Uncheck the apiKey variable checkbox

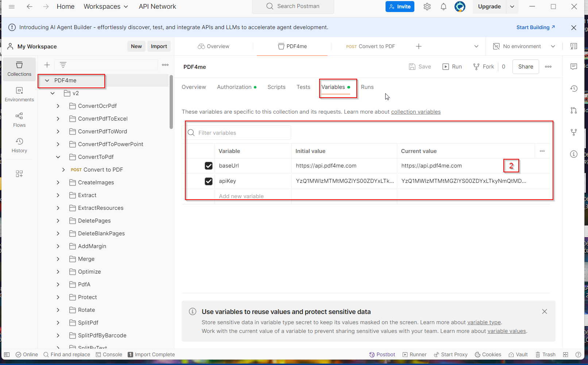[x=209, y=181]
